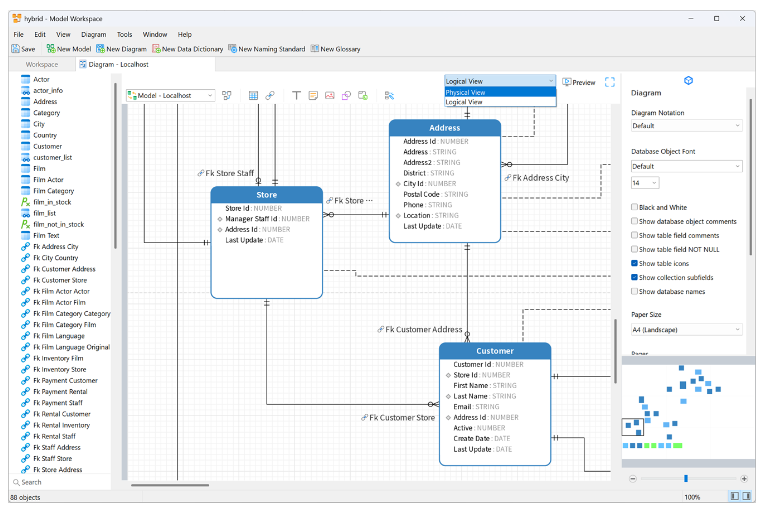Click the Fk Address City relation label
This screenshot has width=760, height=510.
[x=537, y=178]
